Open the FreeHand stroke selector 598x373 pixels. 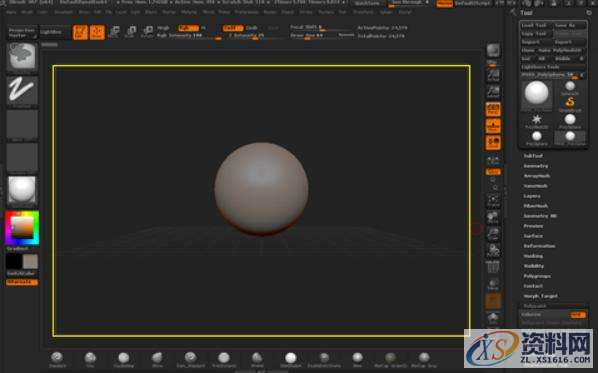(22, 91)
